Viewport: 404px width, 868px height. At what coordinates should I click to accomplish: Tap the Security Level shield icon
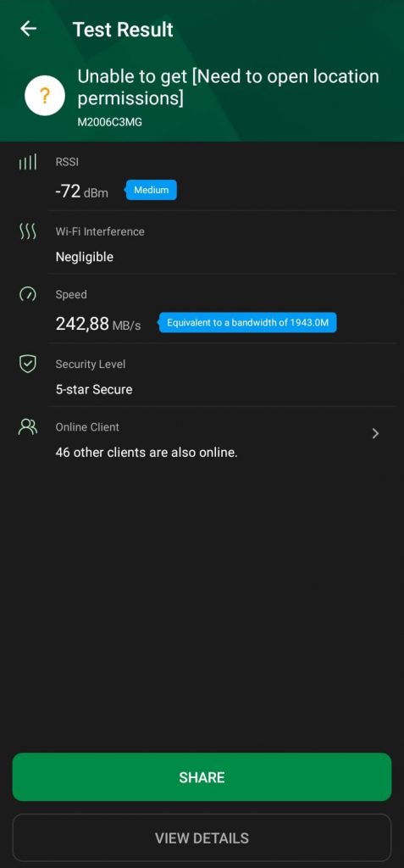tap(28, 364)
